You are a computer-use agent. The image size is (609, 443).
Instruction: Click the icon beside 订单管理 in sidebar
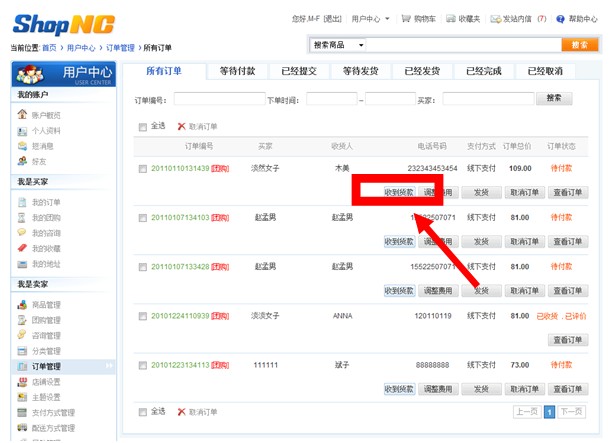pyautogui.click(x=22, y=366)
